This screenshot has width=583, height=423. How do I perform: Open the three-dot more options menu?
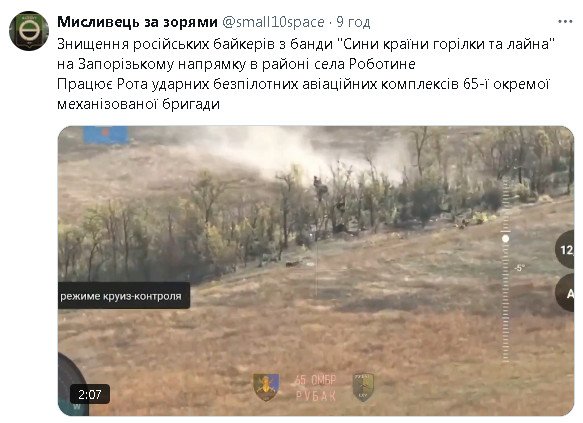565,22
